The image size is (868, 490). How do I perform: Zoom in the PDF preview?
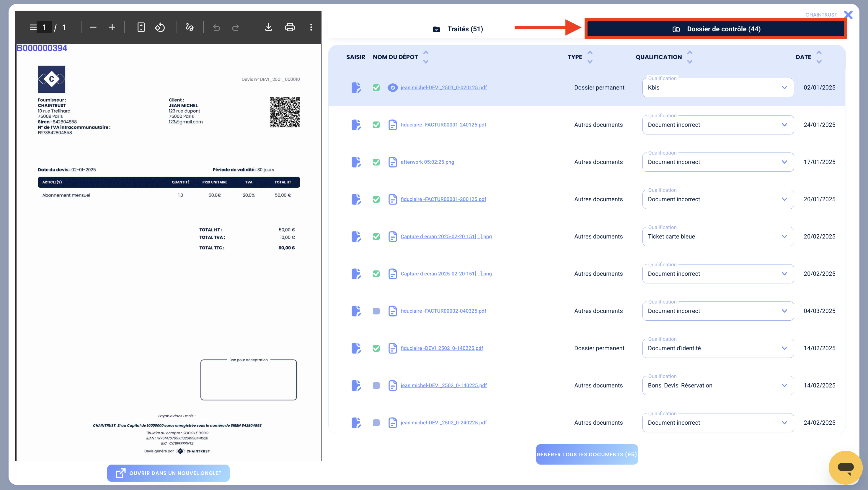coord(112,27)
